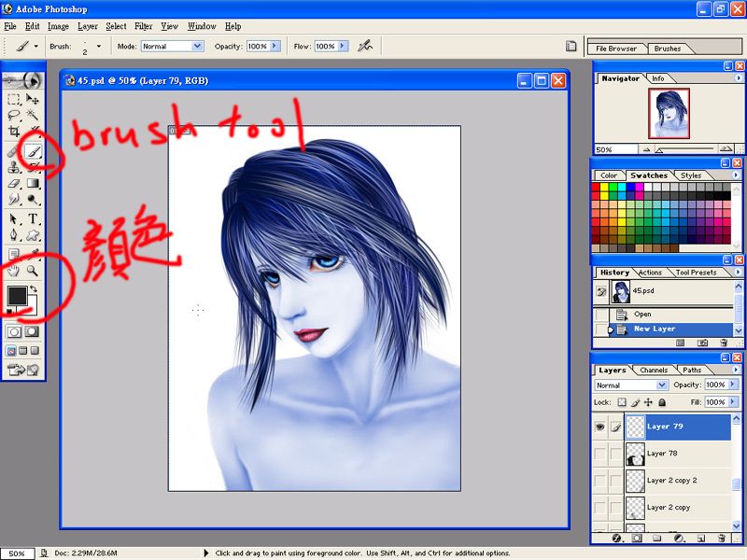747x560 pixels.
Task: Click new adjustment layer icon
Action: click(680, 539)
